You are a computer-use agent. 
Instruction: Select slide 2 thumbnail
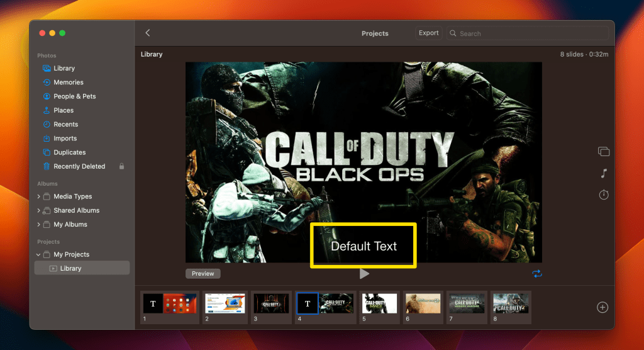[x=225, y=303]
